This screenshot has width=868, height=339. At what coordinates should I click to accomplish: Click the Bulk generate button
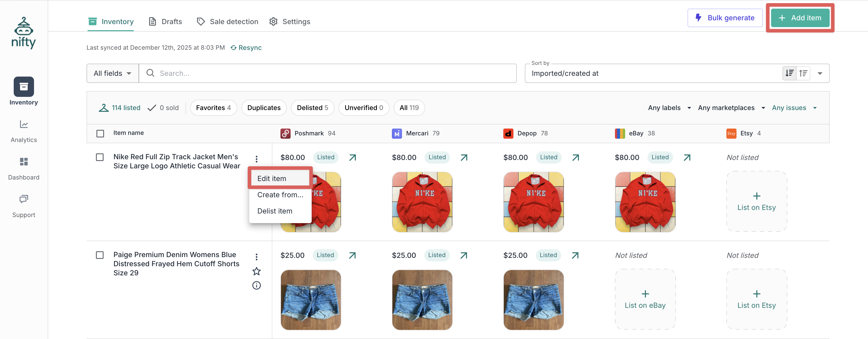click(x=725, y=18)
